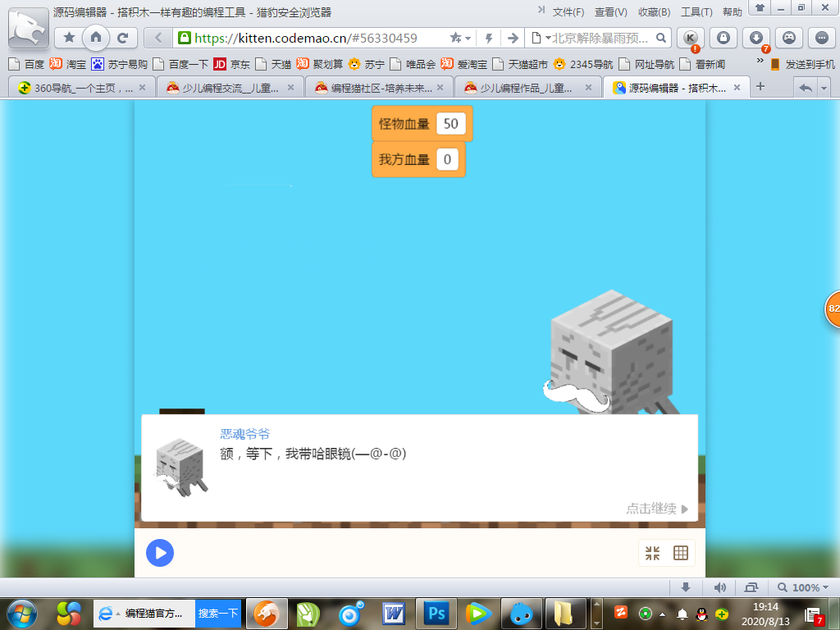Open a new tab with plus button

pyautogui.click(x=760, y=87)
